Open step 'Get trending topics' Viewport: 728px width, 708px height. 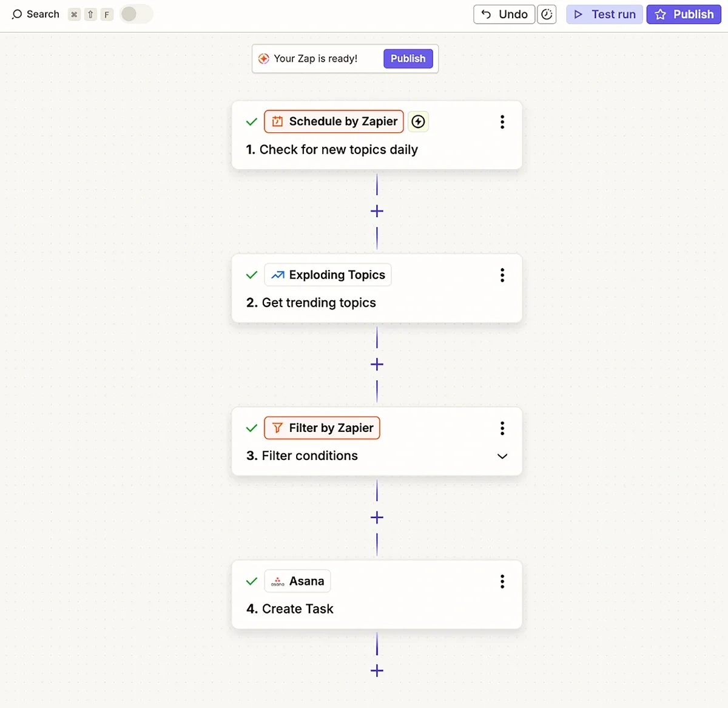click(311, 303)
